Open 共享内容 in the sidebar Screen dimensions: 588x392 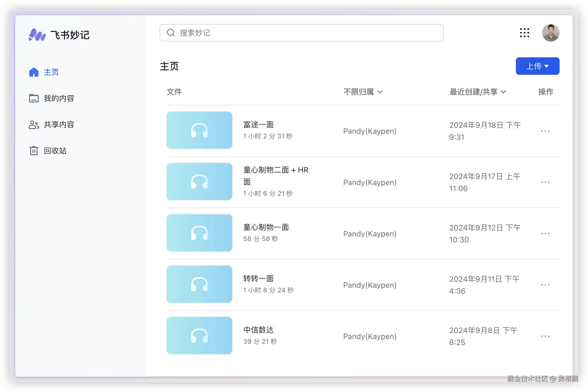59,124
